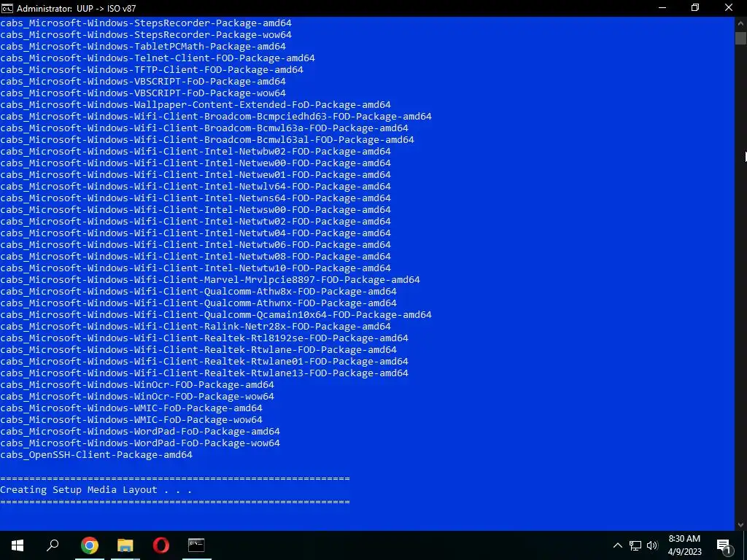747x560 pixels.
Task: Click the WMIC-FoD-Package-amd64 line
Action: pos(131,408)
